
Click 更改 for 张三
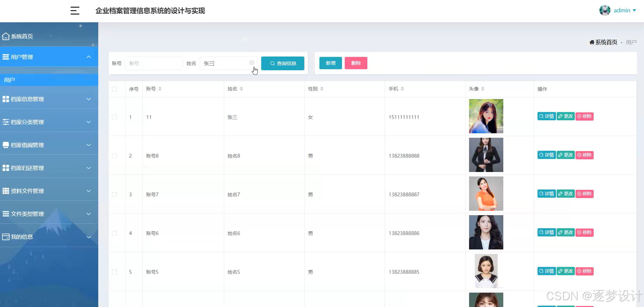[566, 116]
